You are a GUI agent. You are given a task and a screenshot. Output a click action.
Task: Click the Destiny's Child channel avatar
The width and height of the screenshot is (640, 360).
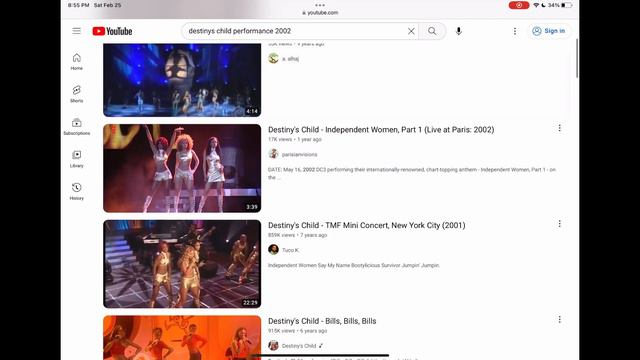point(273,345)
